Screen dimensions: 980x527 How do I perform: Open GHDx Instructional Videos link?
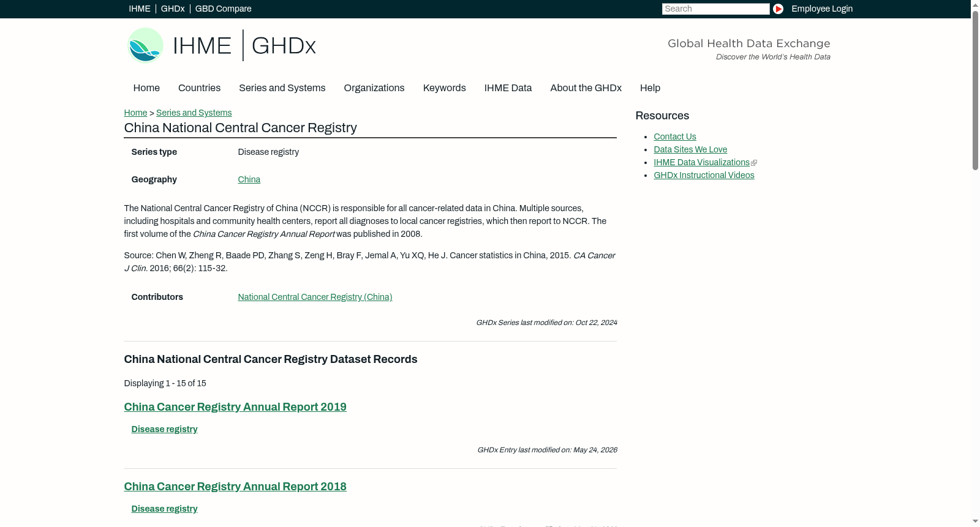[704, 175]
